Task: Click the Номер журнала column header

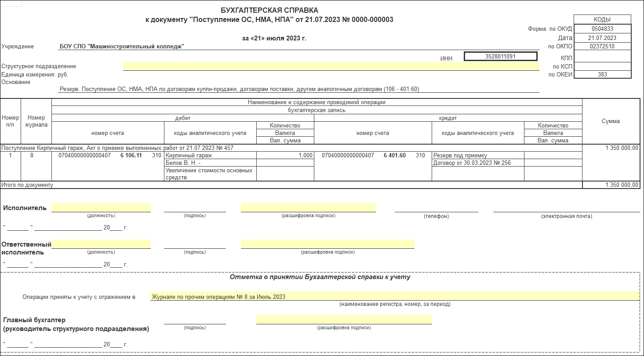Action: (36, 121)
